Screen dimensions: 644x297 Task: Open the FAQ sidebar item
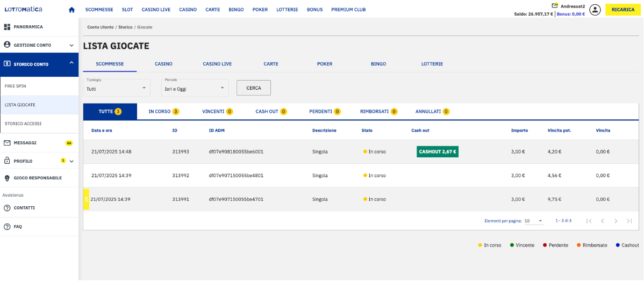pyautogui.click(x=18, y=227)
